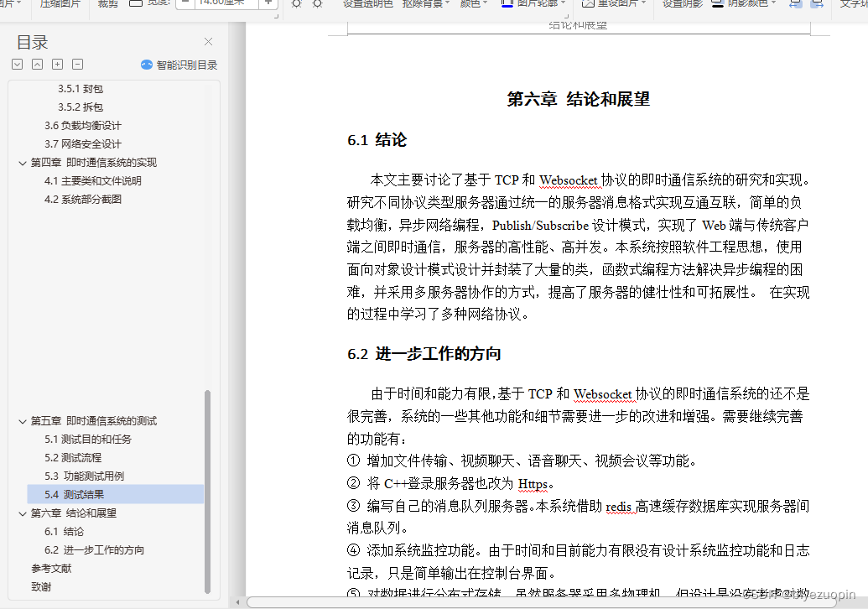The image size is (868, 609).
Task: Go to 6.1 结论 in outline
Action: coord(64,532)
